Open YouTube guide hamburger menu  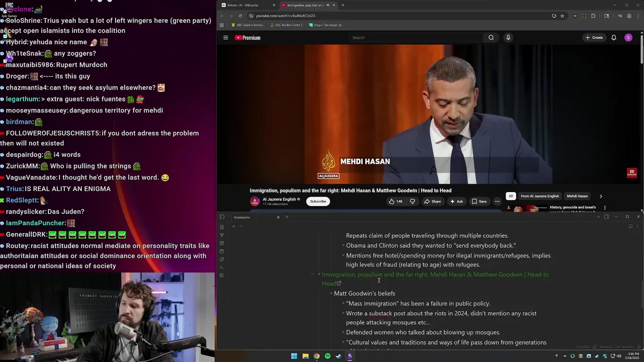point(225,38)
